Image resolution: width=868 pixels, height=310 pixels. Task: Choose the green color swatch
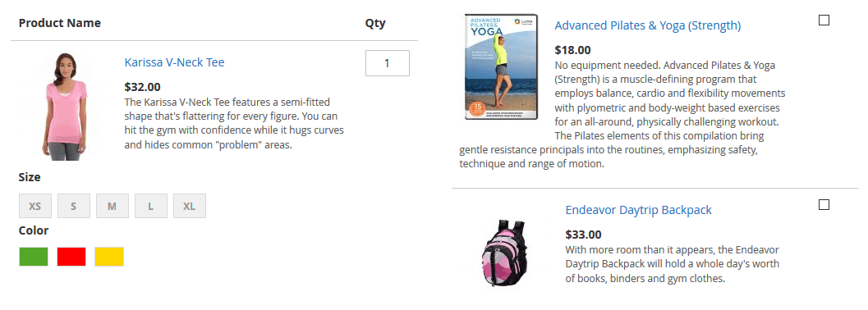point(34,257)
